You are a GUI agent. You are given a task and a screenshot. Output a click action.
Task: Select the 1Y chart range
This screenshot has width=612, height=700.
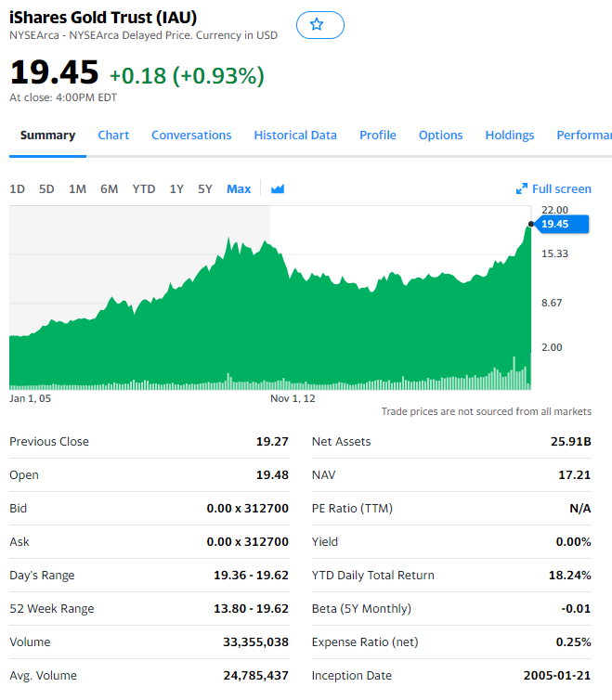point(176,189)
